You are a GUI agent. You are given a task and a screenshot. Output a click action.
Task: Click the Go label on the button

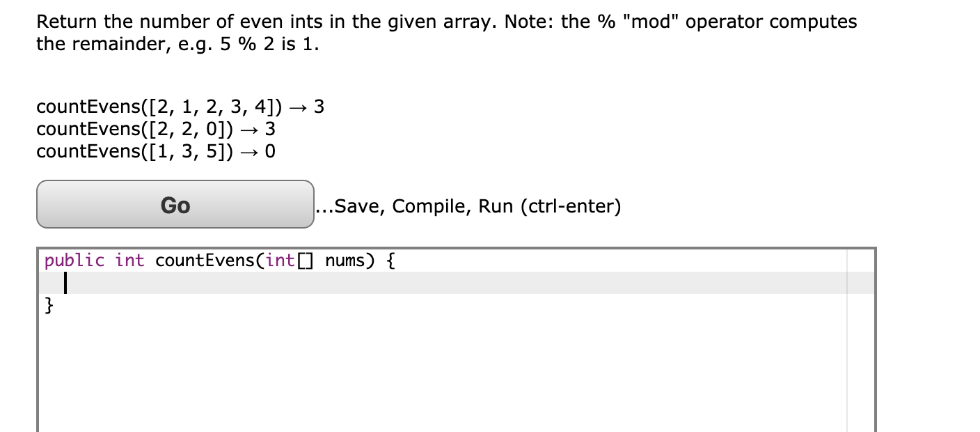[x=175, y=205]
